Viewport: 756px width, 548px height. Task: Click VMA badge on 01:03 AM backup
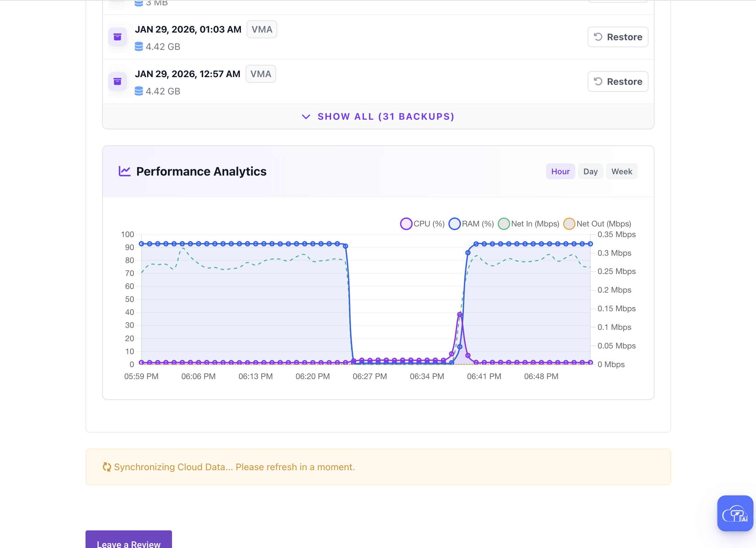[262, 30]
